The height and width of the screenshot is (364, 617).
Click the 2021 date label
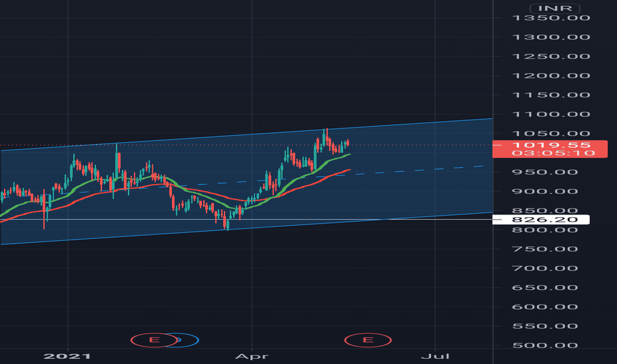point(68,357)
